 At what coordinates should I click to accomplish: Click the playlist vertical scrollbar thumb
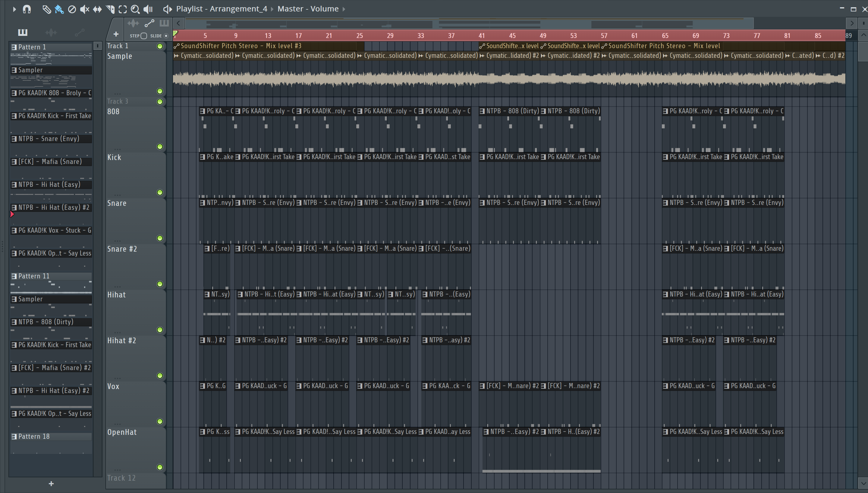[x=863, y=51]
